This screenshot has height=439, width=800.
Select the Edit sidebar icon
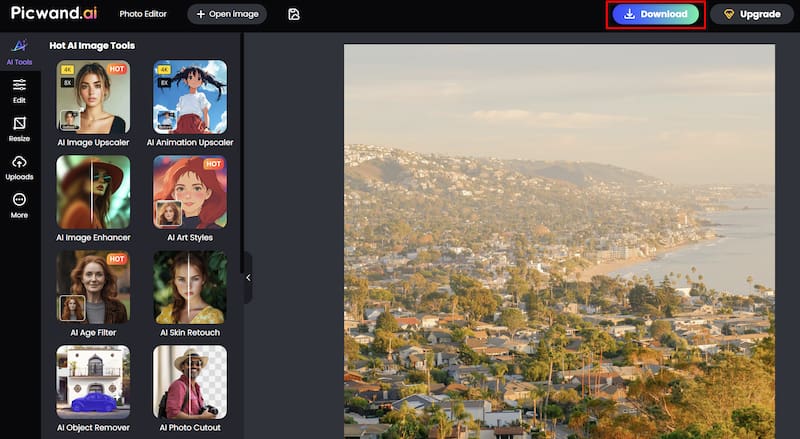(19, 91)
